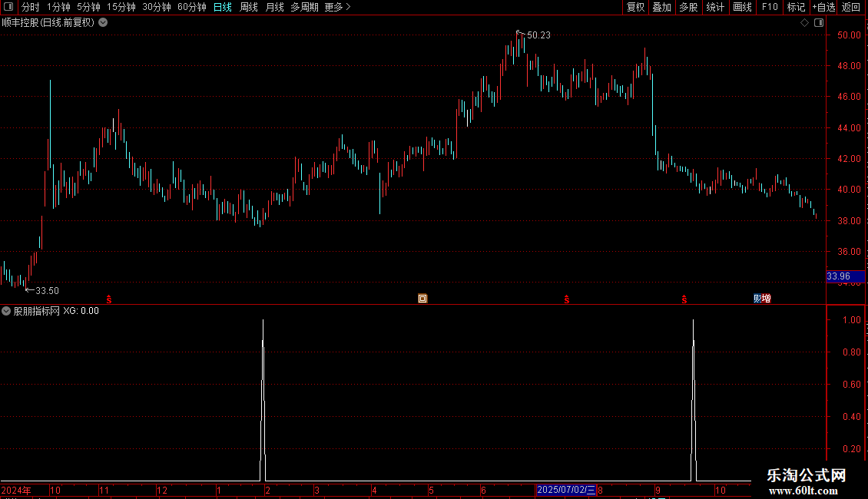Click the 叠加 overlay button
Screen dimensions: 868x499
pyautogui.click(x=661, y=7)
